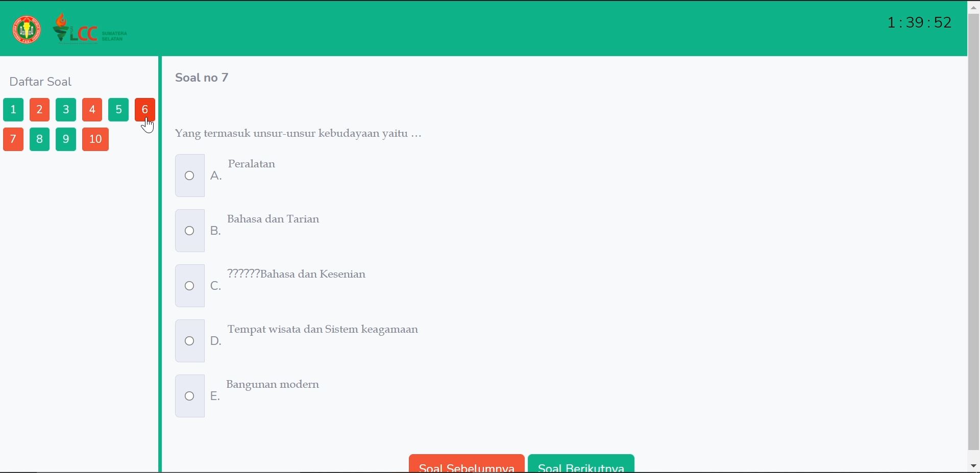
Task: Jump to question 9 tile
Action: [66, 139]
